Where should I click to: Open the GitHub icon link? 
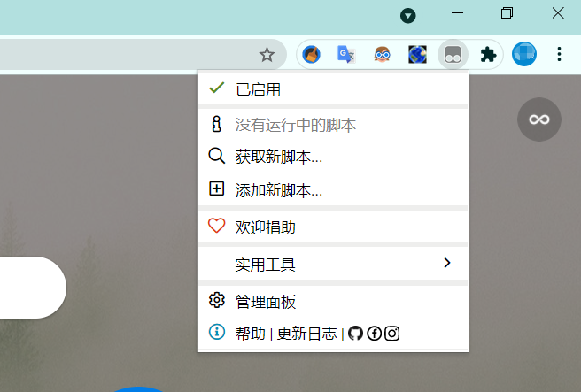(355, 334)
